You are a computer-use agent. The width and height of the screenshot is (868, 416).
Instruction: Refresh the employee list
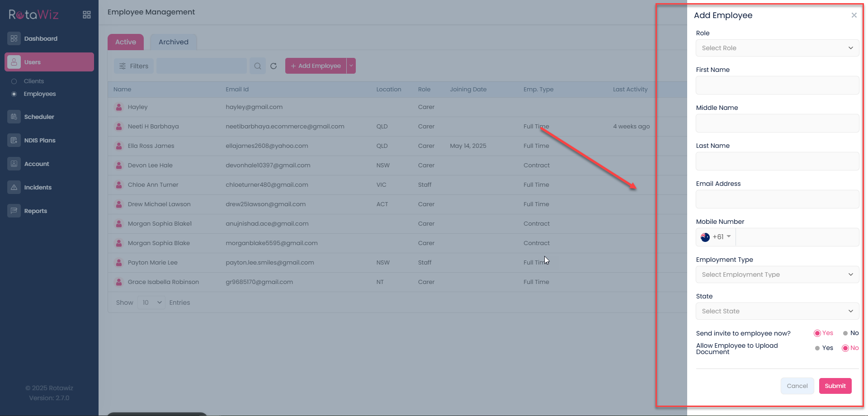point(274,66)
